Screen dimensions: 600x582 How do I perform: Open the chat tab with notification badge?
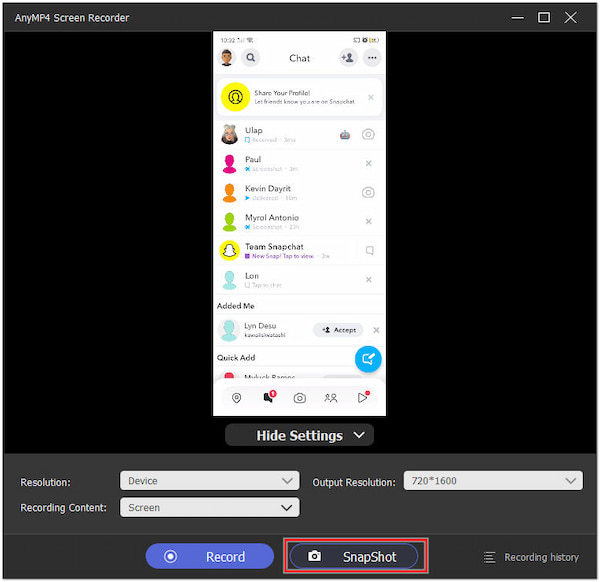pos(269,397)
